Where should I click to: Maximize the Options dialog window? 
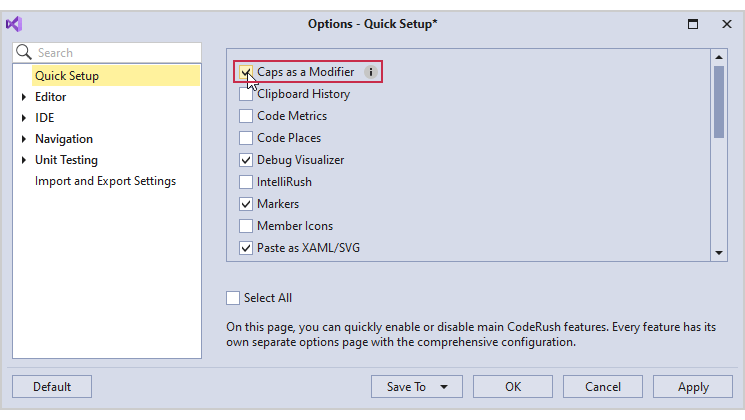693,24
